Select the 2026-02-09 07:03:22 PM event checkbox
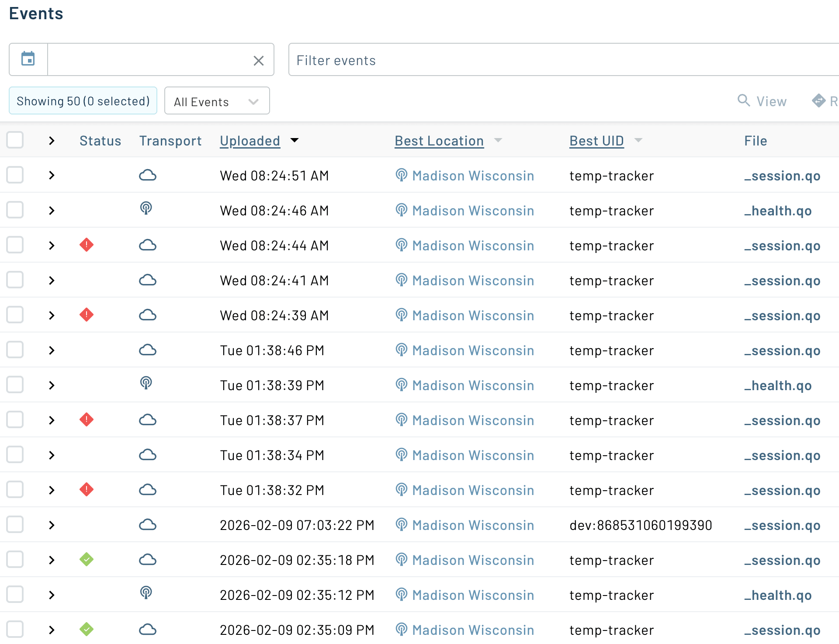 pos(15,525)
